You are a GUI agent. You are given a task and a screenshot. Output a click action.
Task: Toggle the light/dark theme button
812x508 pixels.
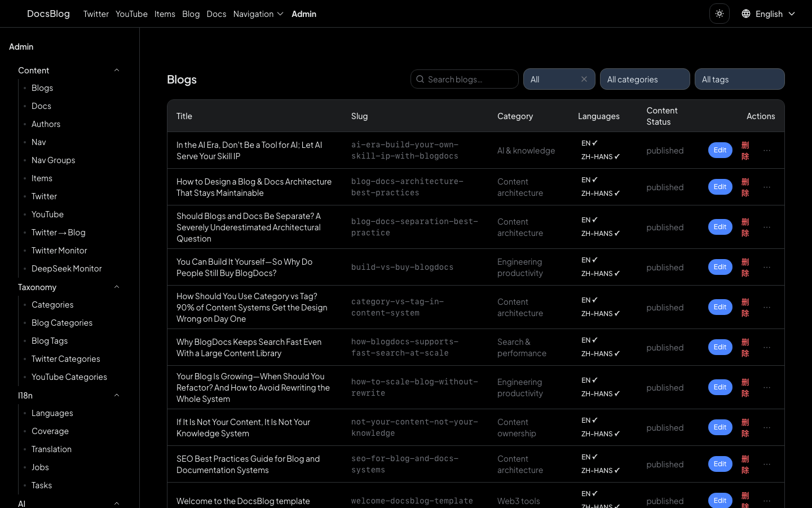[719, 14]
